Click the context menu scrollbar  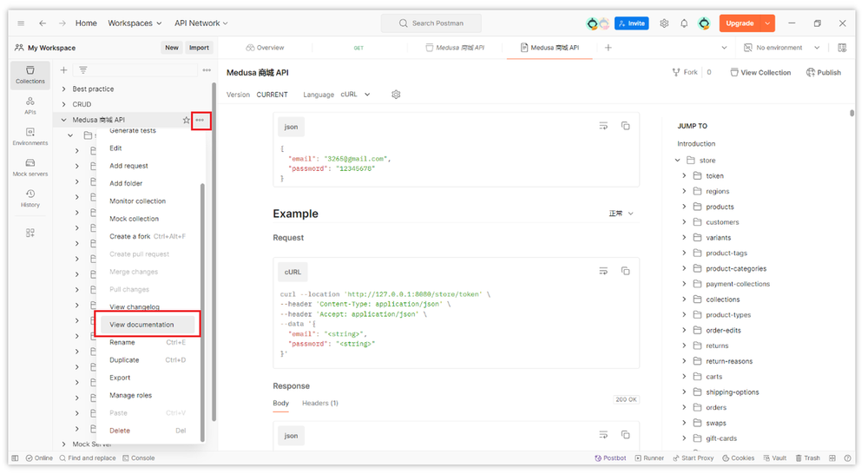coord(202,313)
